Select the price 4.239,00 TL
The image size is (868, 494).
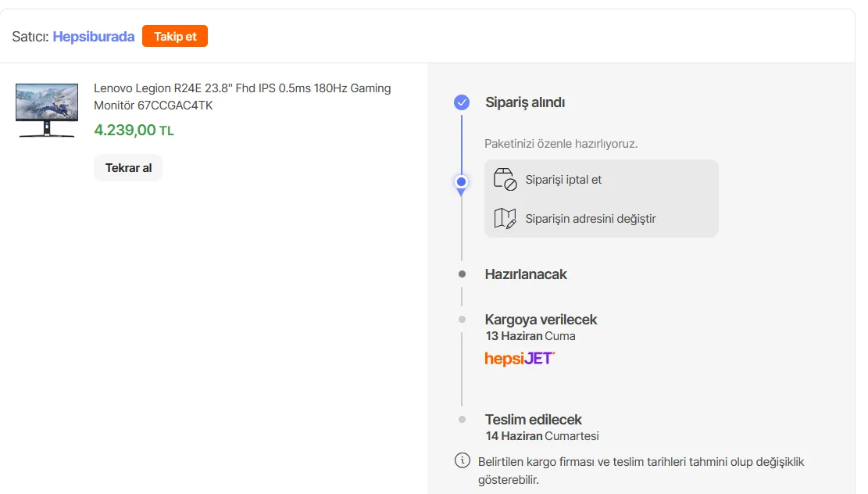click(x=134, y=131)
